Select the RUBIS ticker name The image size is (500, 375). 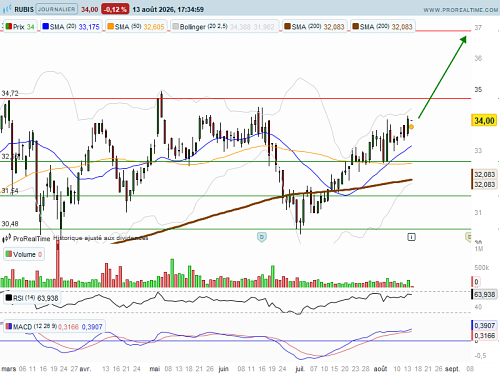(24, 9)
